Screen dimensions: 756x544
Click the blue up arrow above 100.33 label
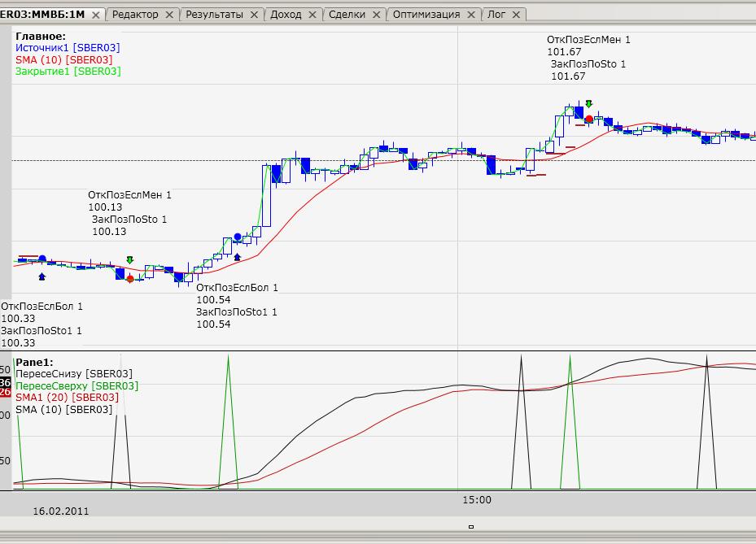[42, 276]
